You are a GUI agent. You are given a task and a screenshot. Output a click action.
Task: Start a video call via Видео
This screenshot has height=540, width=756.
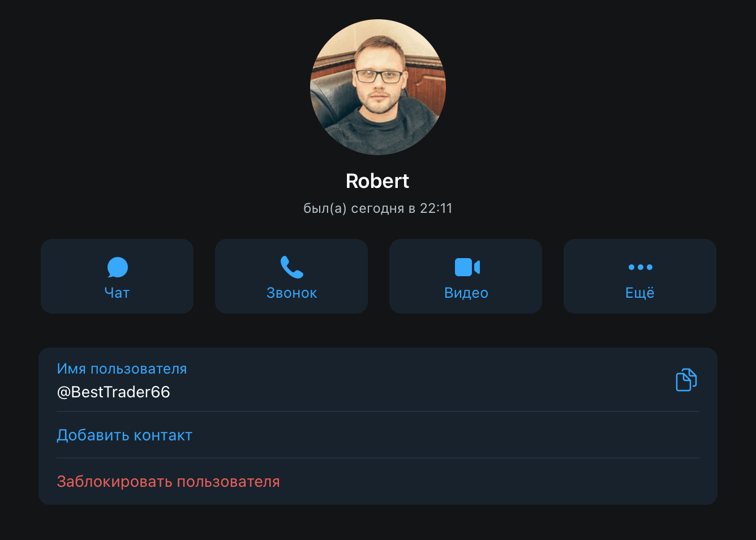pyautogui.click(x=466, y=293)
